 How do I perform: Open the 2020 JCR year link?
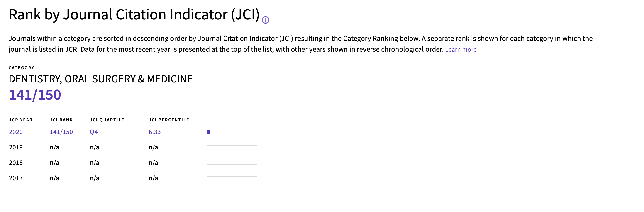(x=16, y=132)
